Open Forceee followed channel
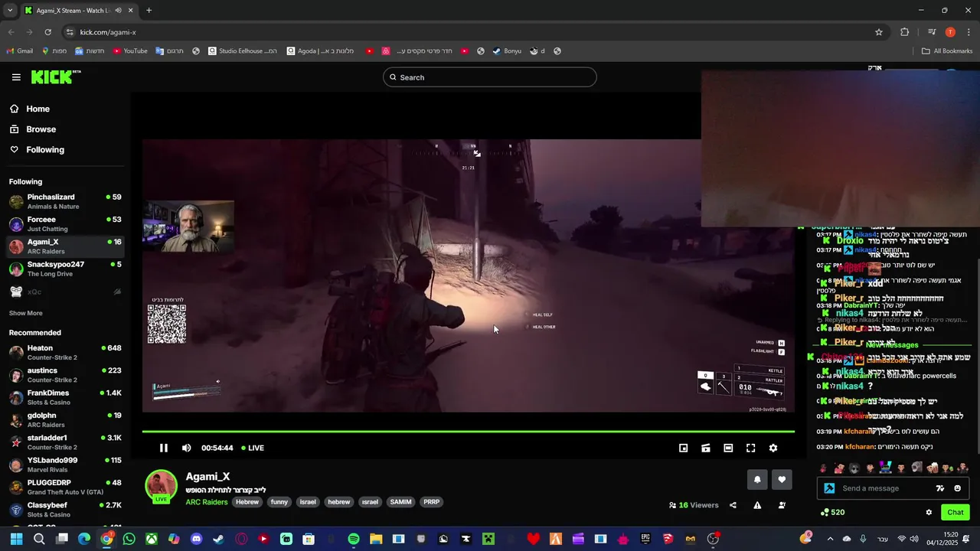The width and height of the screenshot is (980, 551). 65,224
